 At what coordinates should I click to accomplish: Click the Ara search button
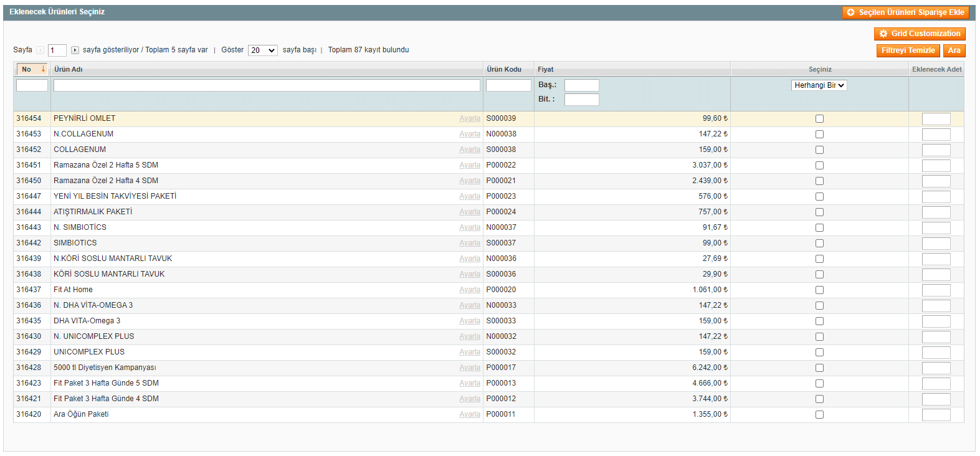click(x=954, y=50)
